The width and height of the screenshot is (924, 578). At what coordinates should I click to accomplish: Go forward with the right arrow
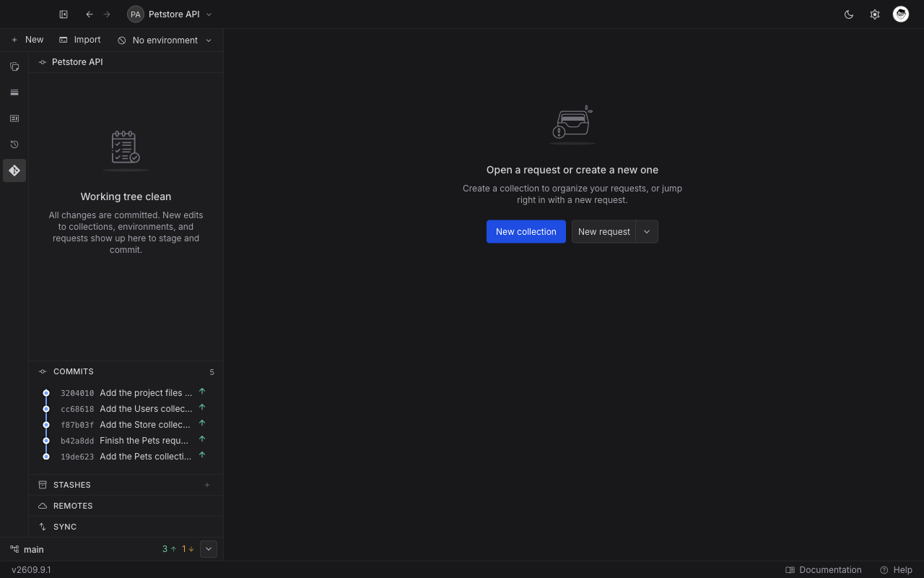pos(107,14)
